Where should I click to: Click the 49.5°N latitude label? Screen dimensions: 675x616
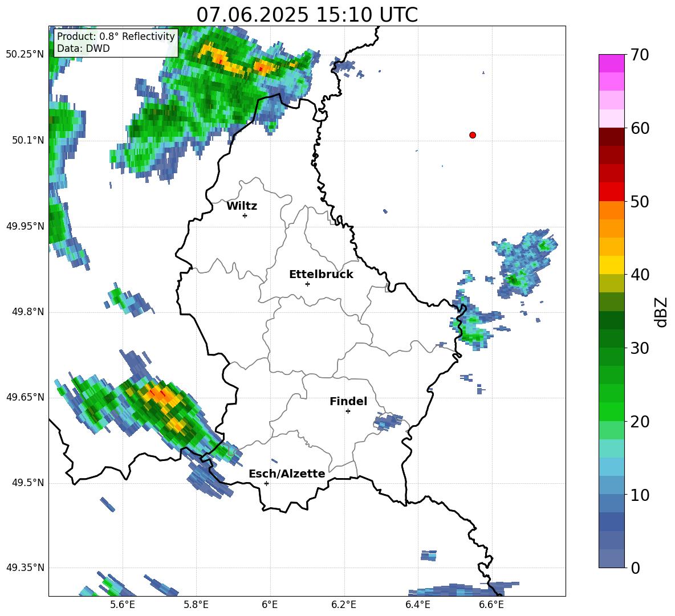[x=28, y=483]
